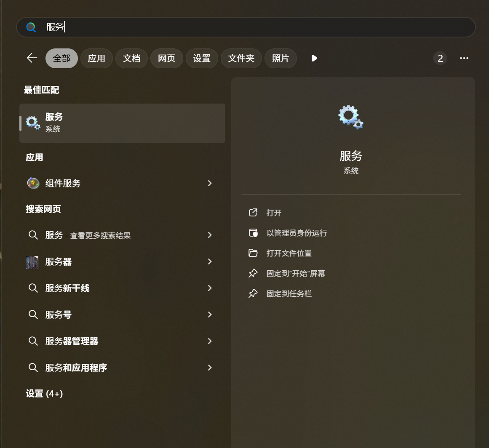Click 打开文件位置 in the preview pane
Viewport: 489px width, 448px height.
(x=289, y=253)
